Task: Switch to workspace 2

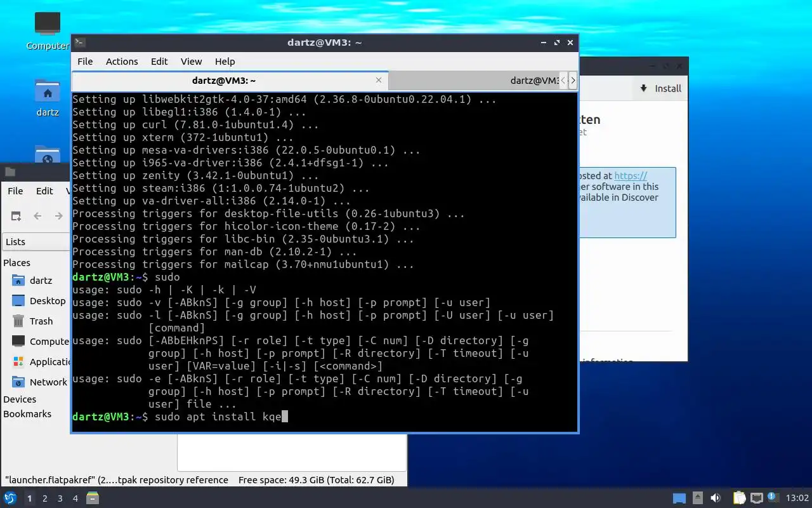Action: 44,498
